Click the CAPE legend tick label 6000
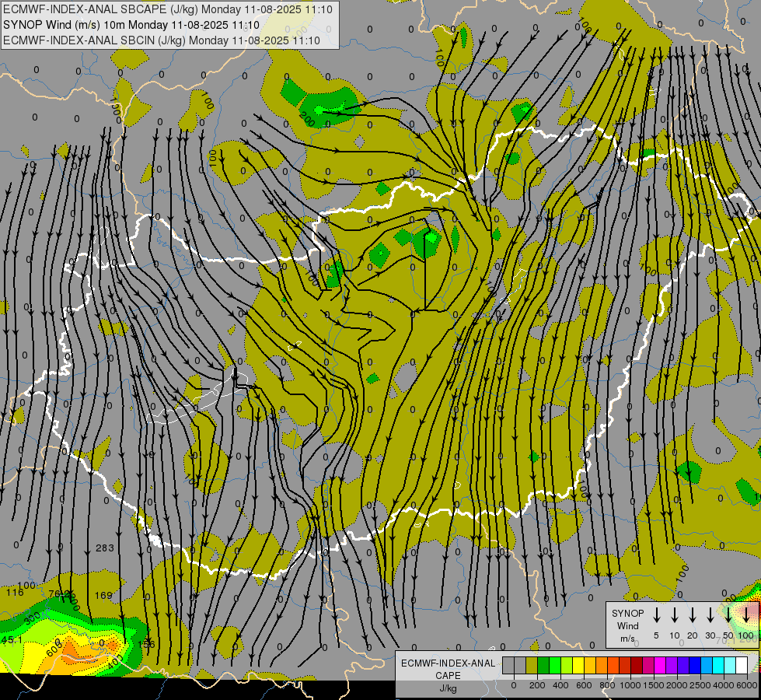 747,685
